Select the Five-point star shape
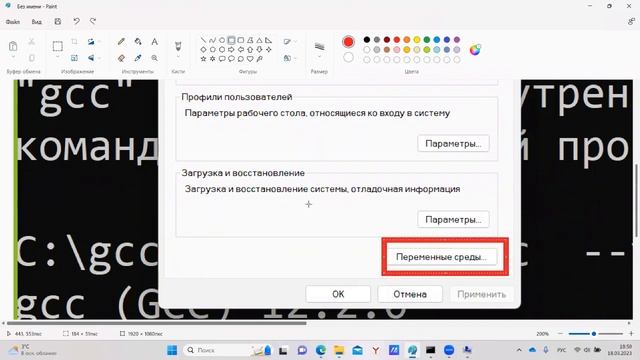This screenshot has width=640, height=360. click(x=203, y=59)
